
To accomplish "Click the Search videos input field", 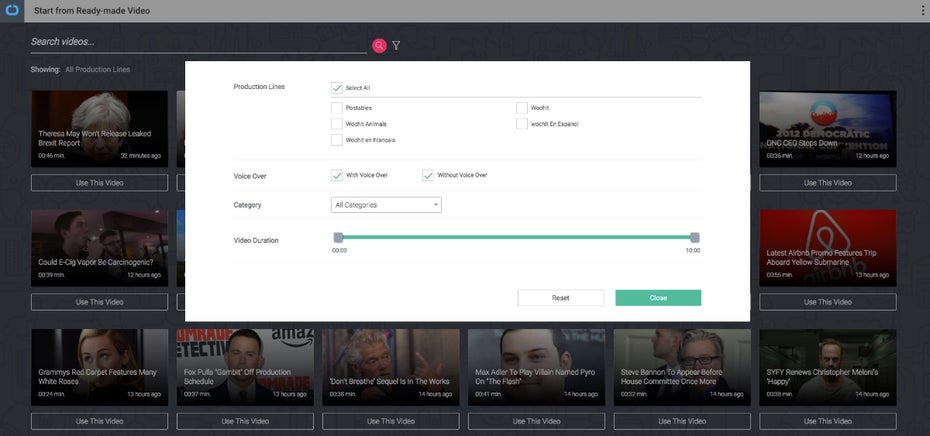I will pos(199,42).
